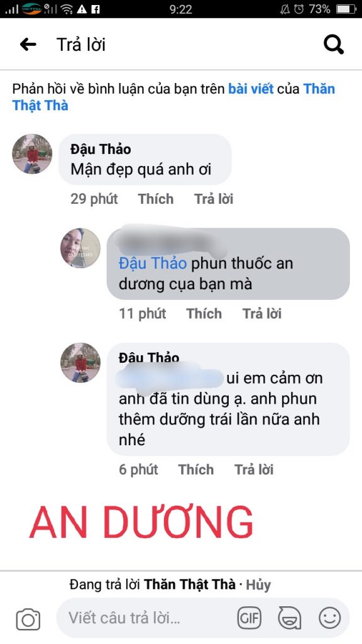Screen dimensions: 362x644
Task: Open search with the magnifier icon
Action: pos(333,45)
